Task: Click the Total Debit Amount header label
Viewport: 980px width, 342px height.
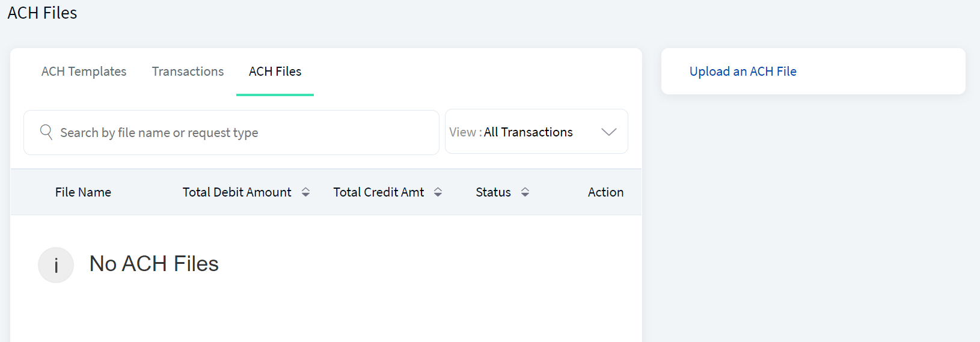Action: [237, 192]
